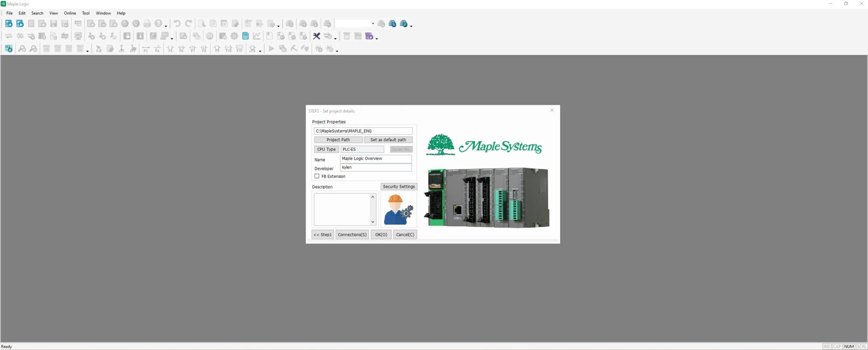Click the Project Path button
Image resolution: width=868 pixels, height=350 pixels.
[x=338, y=140]
